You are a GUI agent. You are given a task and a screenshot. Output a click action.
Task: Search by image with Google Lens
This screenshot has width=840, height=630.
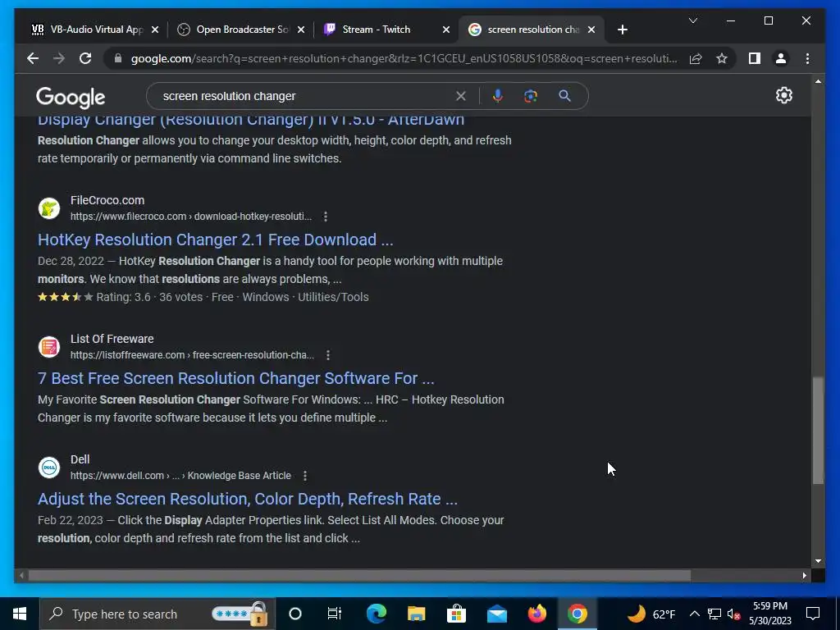[x=531, y=96]
